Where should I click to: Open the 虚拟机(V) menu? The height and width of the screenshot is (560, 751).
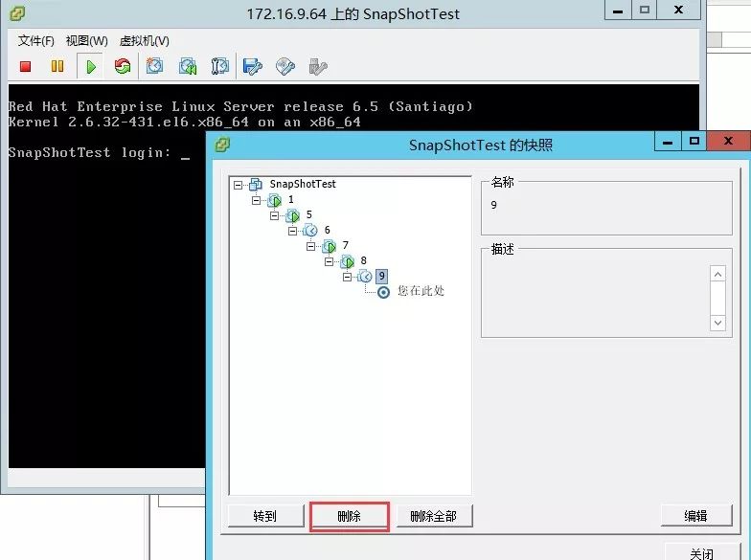(x=144, y=41)
